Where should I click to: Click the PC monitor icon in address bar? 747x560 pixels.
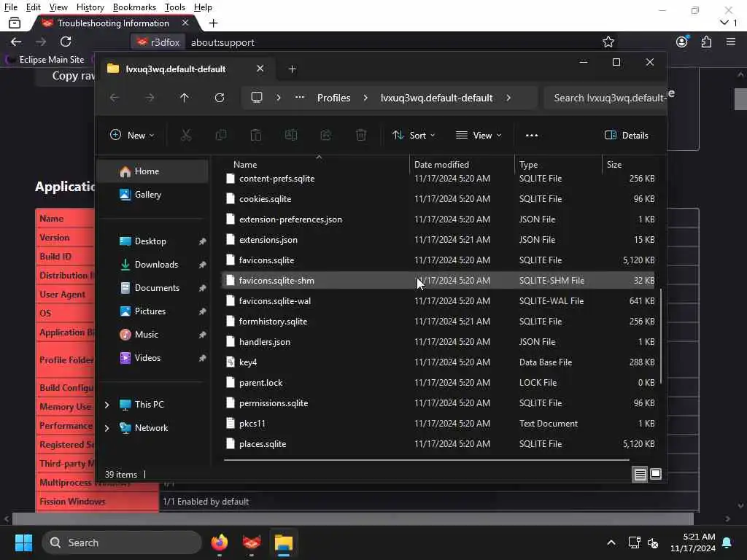257,98
